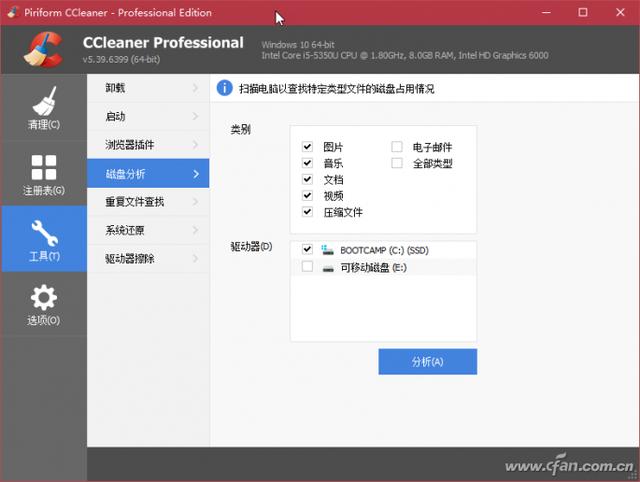Enable the 电子邮件 email checkbox
The height and width of the screenshot is (482, 640).
click(397, 147)
